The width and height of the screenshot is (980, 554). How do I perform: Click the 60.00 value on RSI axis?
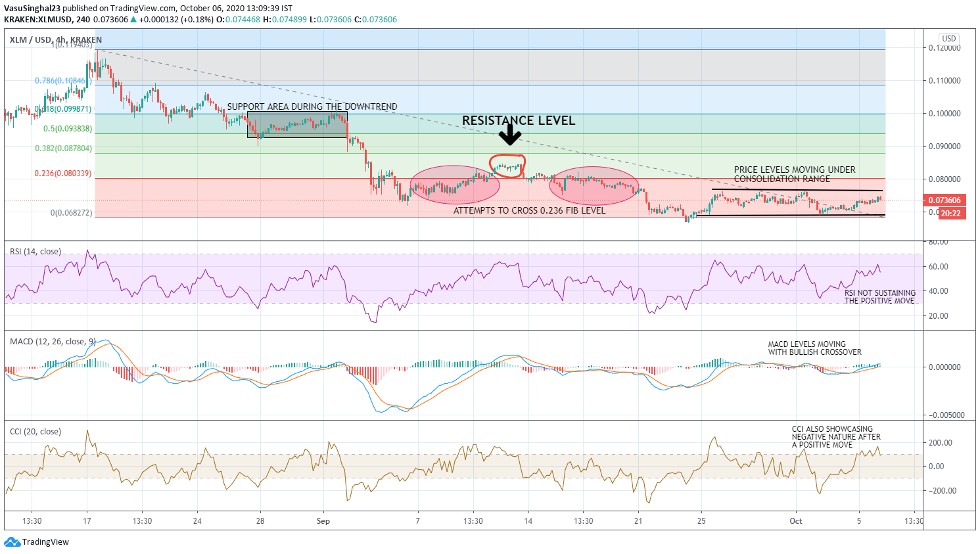pos(938,267)
